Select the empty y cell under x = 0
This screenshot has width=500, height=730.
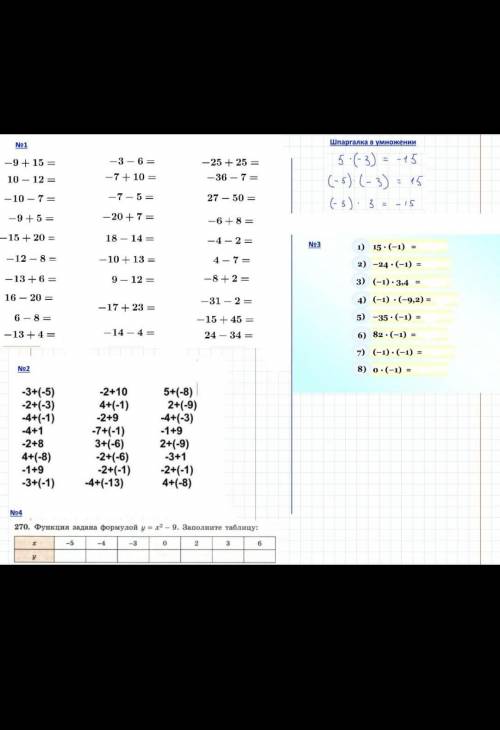pyautogui.click(x=165, y=556)
